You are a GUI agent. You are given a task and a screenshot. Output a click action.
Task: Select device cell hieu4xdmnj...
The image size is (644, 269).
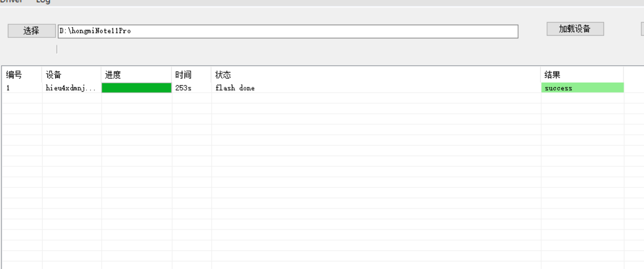(x=72, y=88)
